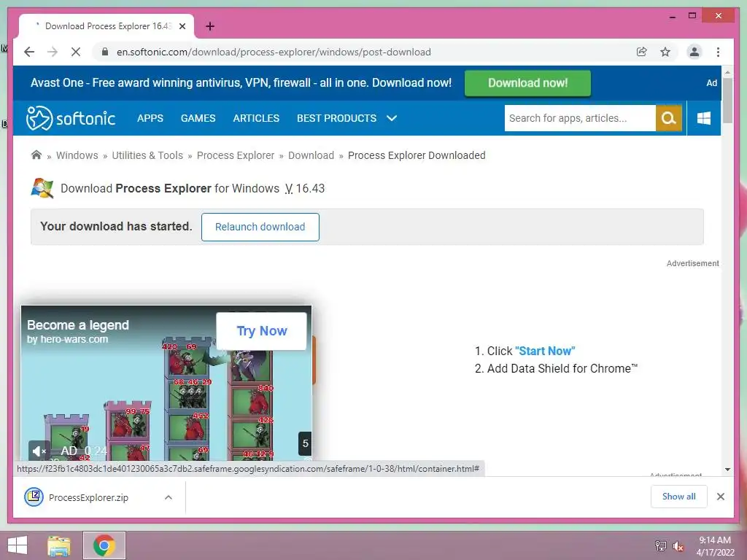The height and width of the screenshot is (560, 747).
Task: Unmute the video ad sound
Action: tap(39, 451)
